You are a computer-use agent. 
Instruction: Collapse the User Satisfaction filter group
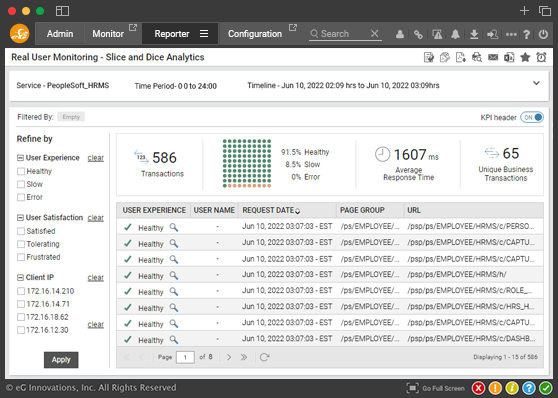point(21,218)
